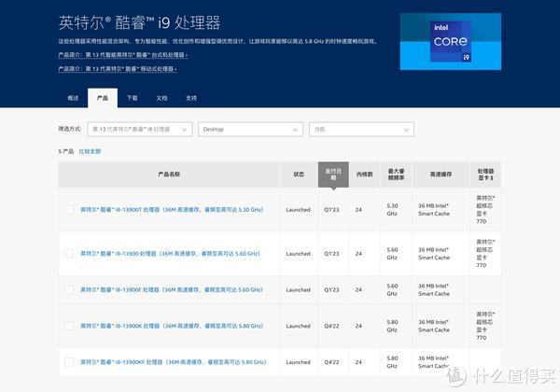This screenshot has width=560, height=392.
Task: Expand the 第13代英特尔酷睿 i9 处理器 filter dropdown
Action: coord(140,129)
